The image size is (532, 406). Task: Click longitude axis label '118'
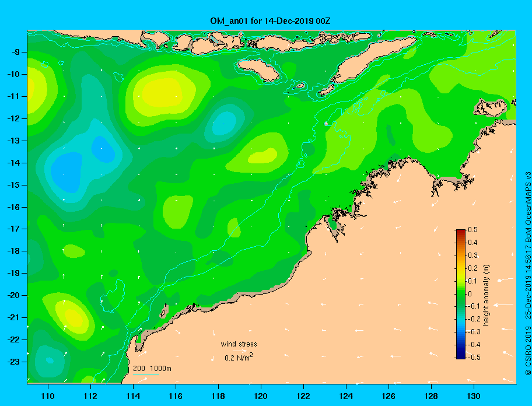[218, 396]
